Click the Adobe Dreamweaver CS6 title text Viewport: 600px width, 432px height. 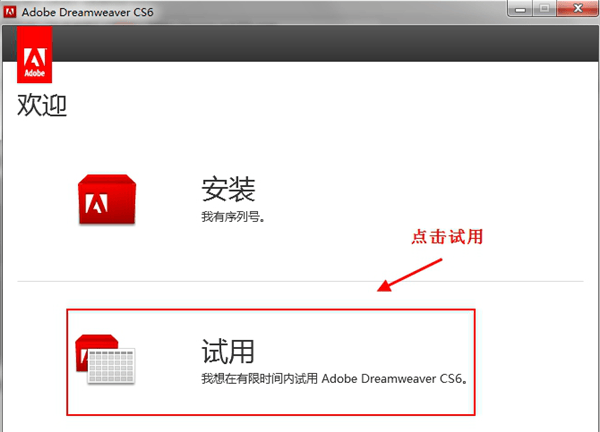click(x=88, y=12)
